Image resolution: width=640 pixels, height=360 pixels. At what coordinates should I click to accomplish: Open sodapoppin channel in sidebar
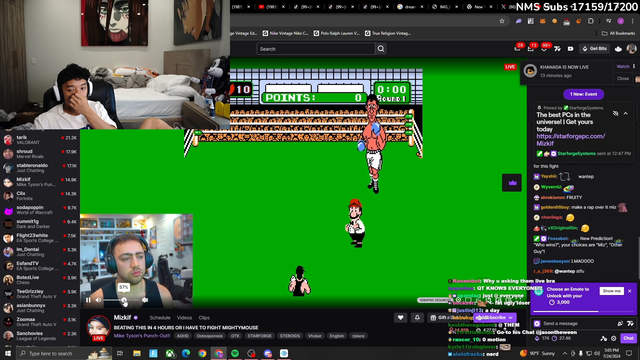click(x=40, y=210)
